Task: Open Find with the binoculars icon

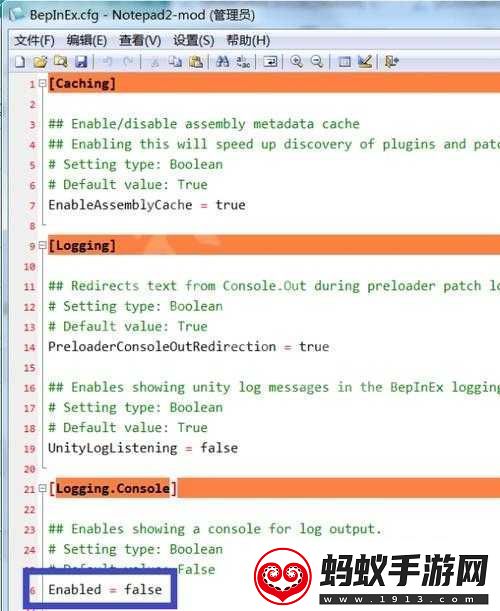Action: click(223, 62)
